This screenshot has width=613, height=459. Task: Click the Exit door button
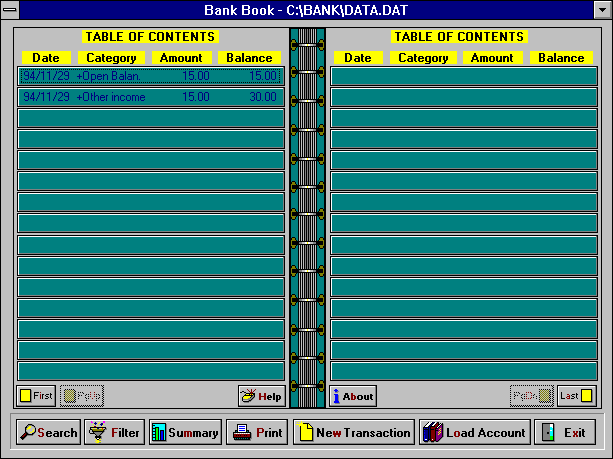pyautogui.click(x=565, y=432)
